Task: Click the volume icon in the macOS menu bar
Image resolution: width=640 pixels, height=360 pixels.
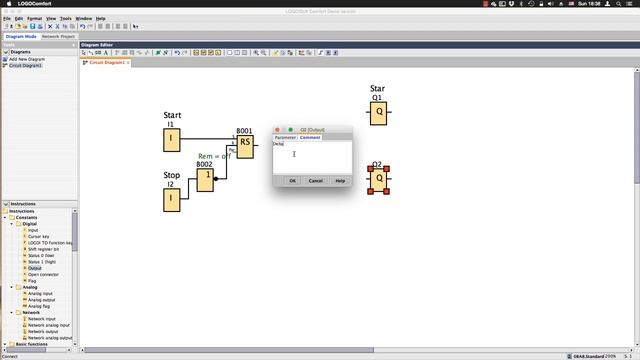Action: 551,4
